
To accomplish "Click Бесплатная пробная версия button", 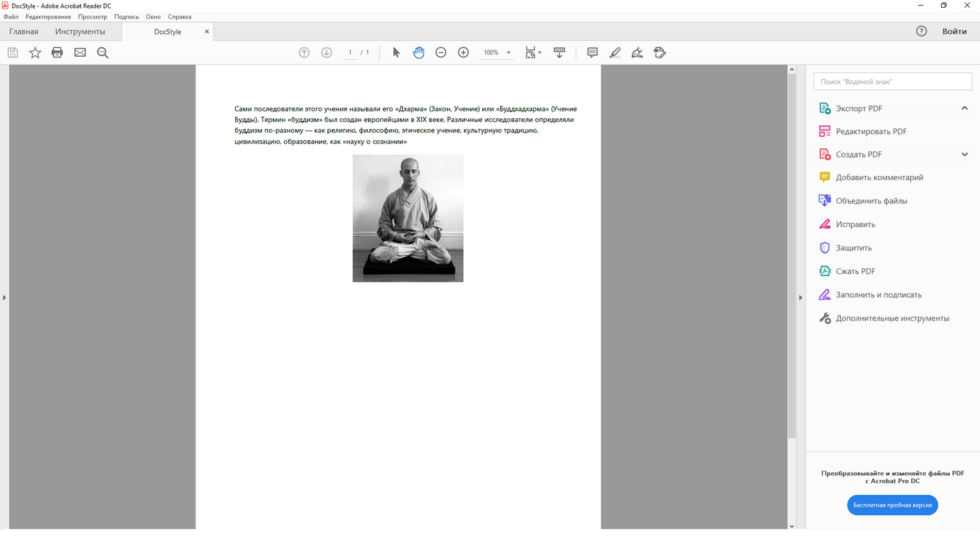I will [x=892, y=505].
